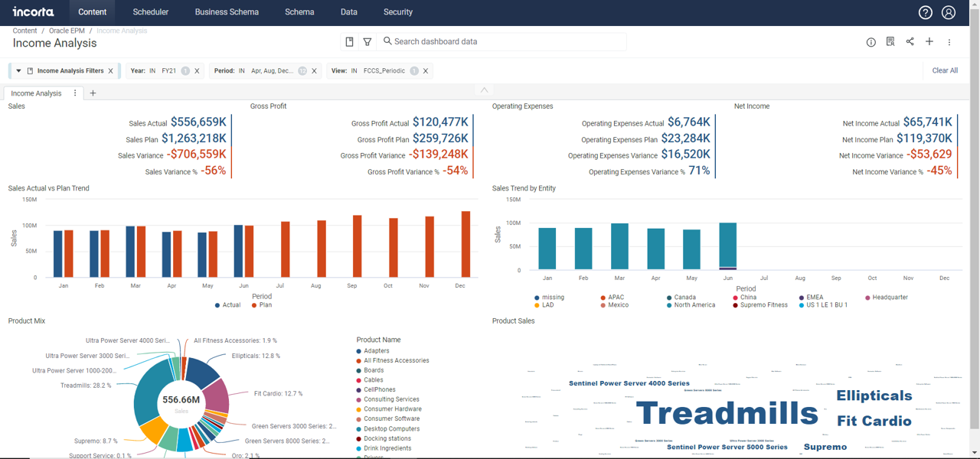The image size is (980, 459).
Task: Toggle the Plan series in legend
Action: click(x=262, y=304)
